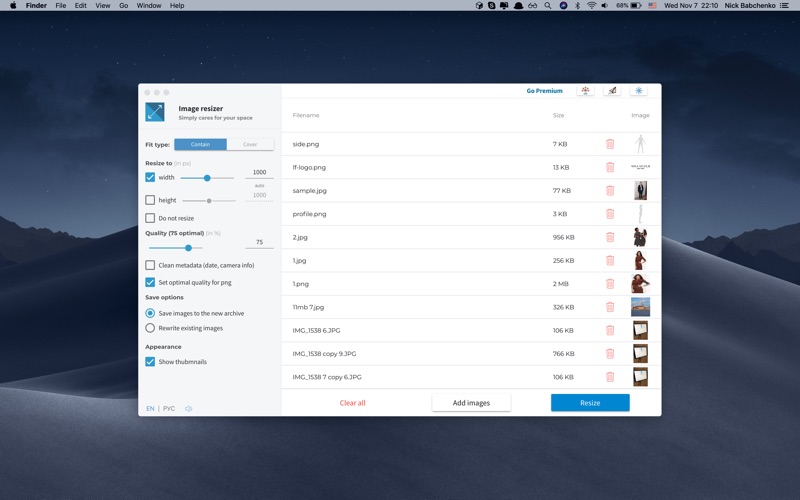Remove sample.jpg using the trash icon
Viewport: 800px width, 500px height.
610,191
